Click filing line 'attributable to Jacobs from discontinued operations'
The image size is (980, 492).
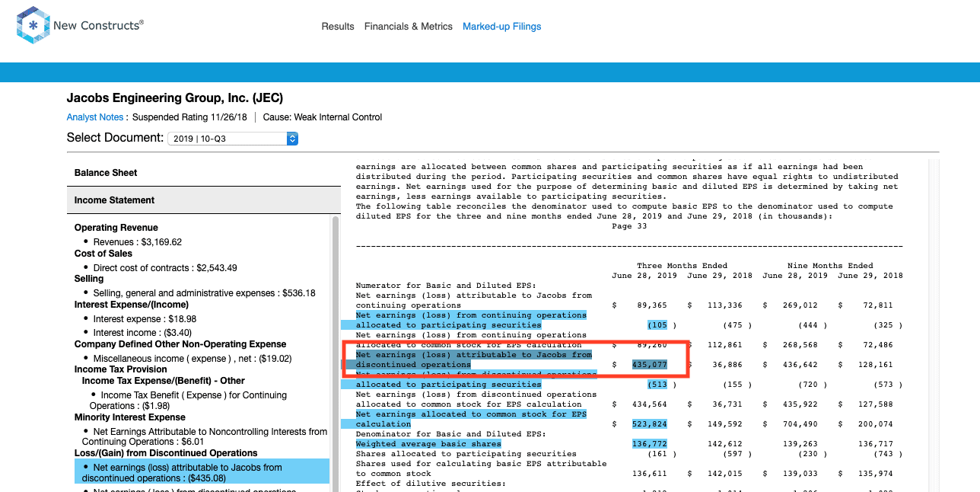click(x=473, y=359)
